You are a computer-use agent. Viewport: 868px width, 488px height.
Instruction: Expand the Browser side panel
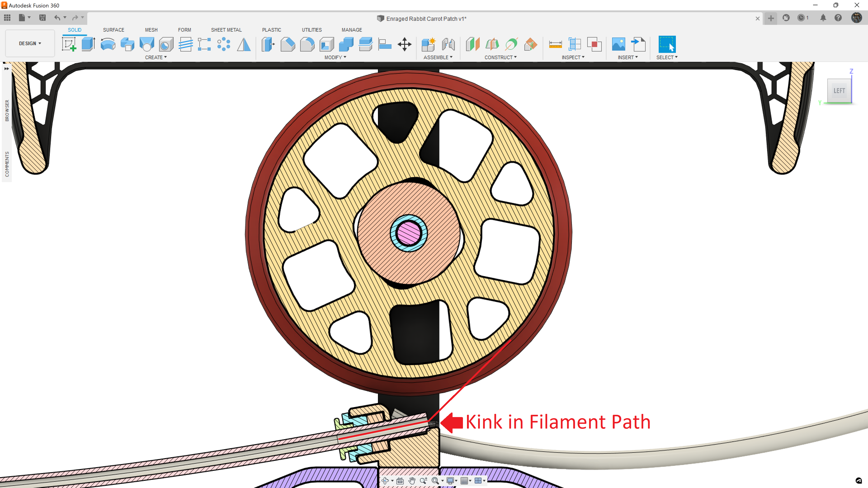7,110
